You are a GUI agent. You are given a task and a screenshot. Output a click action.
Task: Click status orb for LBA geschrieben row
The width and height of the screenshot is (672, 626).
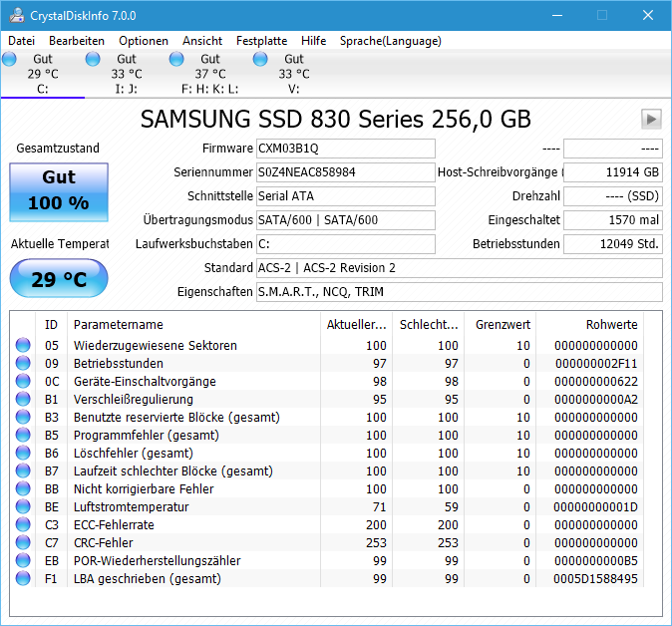click(23, 578)
